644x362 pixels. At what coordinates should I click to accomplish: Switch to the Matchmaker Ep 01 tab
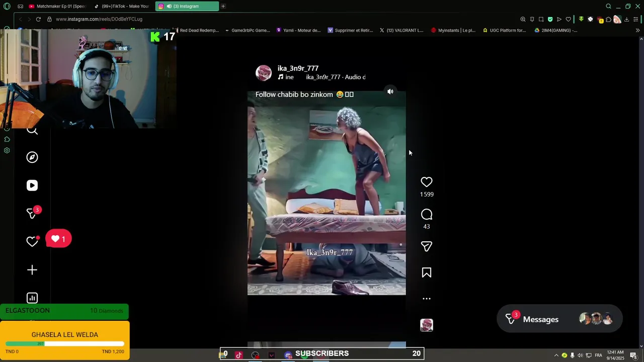[x=57, y=6]
